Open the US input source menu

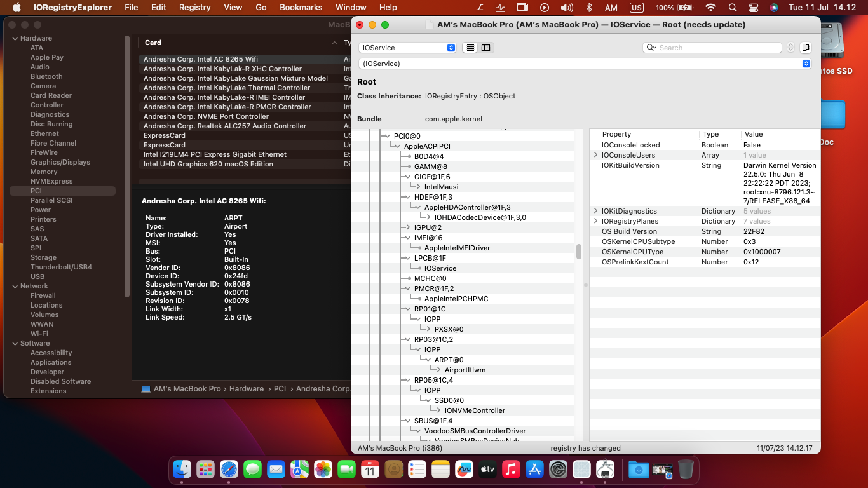(636, 8)
